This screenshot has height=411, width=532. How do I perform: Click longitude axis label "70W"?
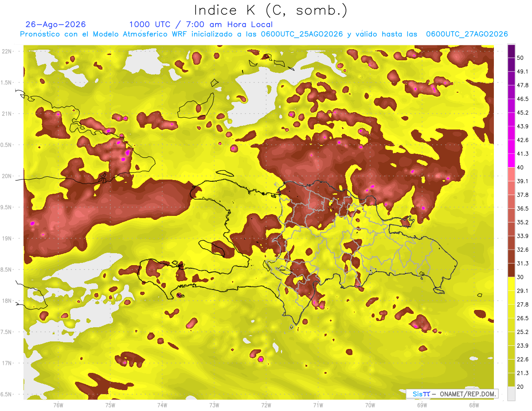(x=370, y=405)
